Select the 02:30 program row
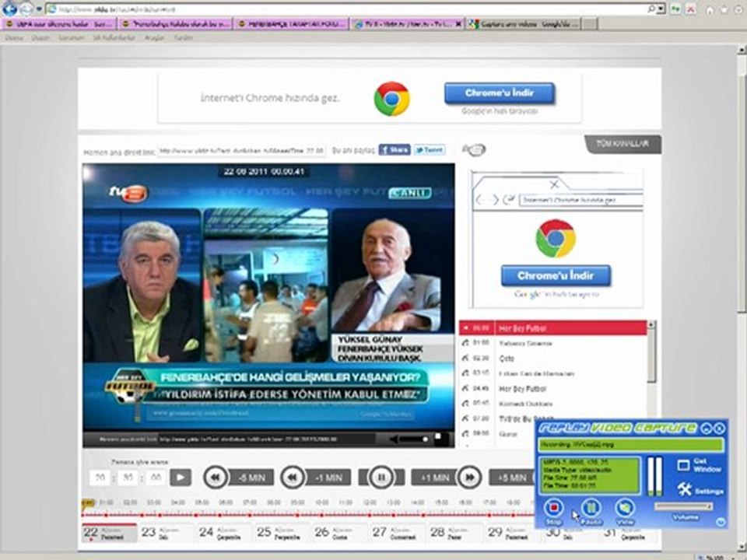This screenshot has width=747, height=560. coord(552,358)
